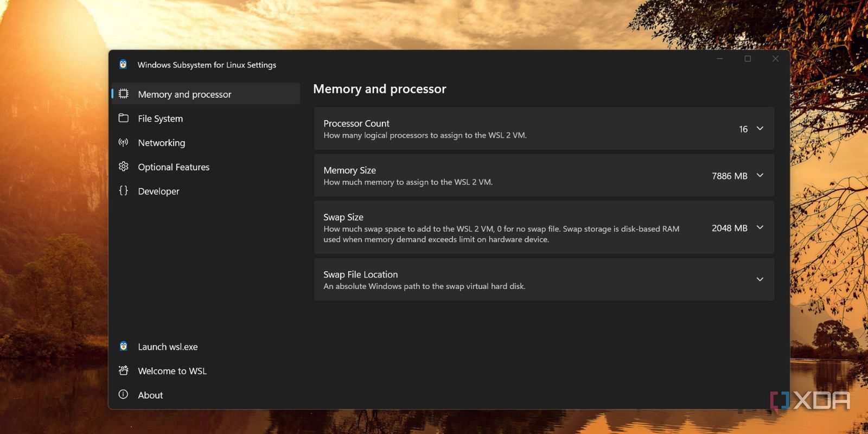Click the Memory and processor page heading
The image size is (868, 434).
pyautogui.click(x=380, y=88)
